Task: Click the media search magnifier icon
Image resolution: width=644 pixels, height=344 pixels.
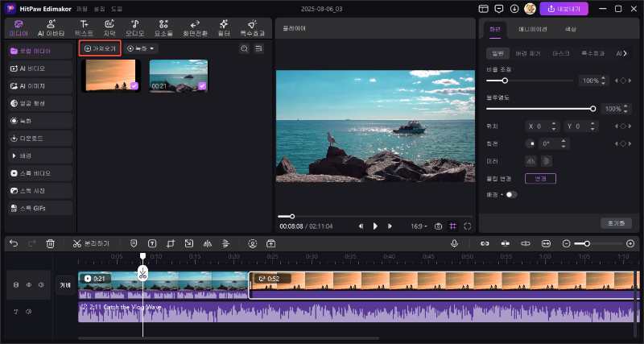Action: click(245, 48)
